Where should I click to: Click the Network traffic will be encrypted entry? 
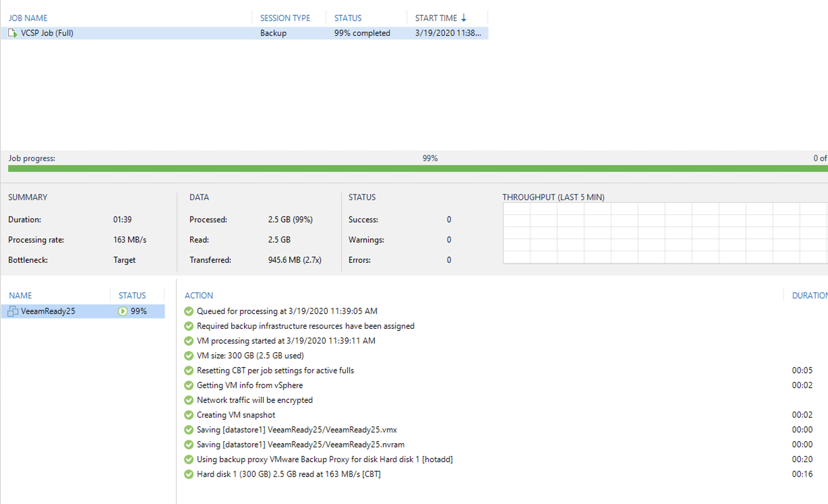tap(255, 400)
